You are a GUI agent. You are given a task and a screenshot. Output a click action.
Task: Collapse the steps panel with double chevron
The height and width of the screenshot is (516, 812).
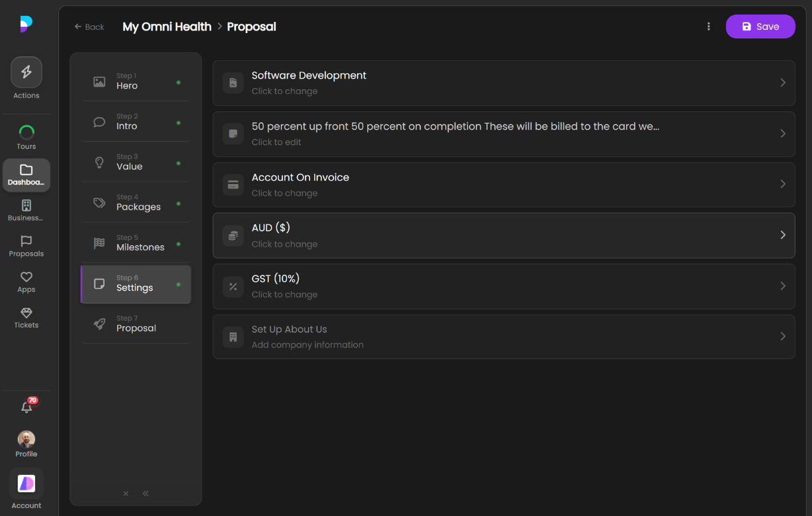coord(145,494)
